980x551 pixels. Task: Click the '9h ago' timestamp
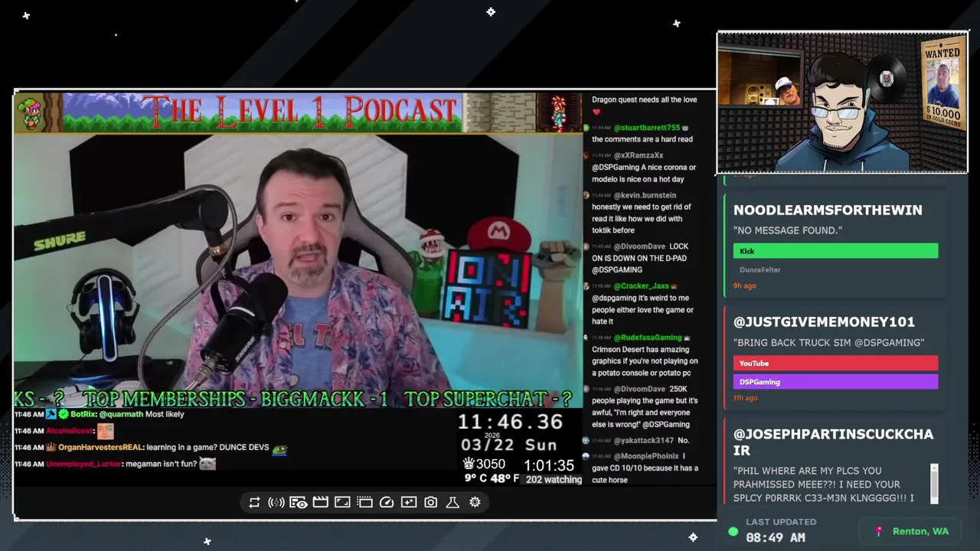745,286
